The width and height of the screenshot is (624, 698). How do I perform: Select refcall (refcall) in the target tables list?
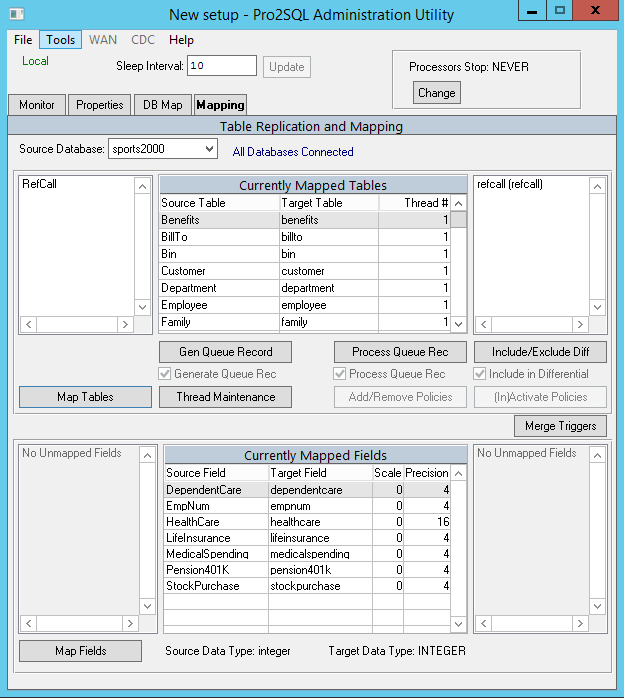[510, 184]
